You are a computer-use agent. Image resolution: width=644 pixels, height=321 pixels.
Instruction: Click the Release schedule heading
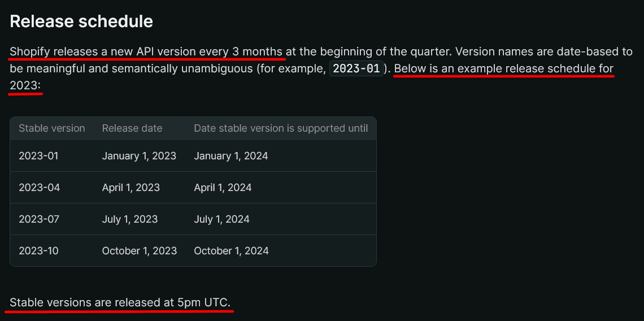coord(81,21)
